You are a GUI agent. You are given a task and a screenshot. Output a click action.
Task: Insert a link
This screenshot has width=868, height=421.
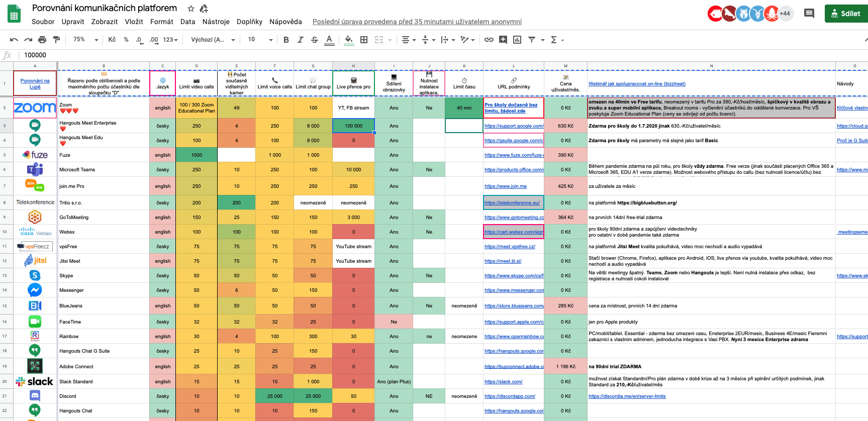pyautogui.click(x=489, y=40)
